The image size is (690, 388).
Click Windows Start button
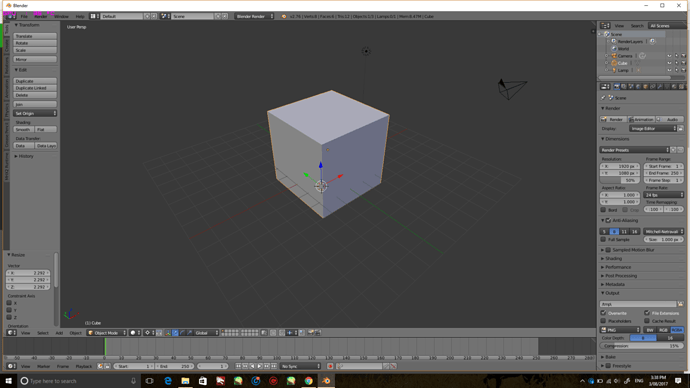coord(8,381)
